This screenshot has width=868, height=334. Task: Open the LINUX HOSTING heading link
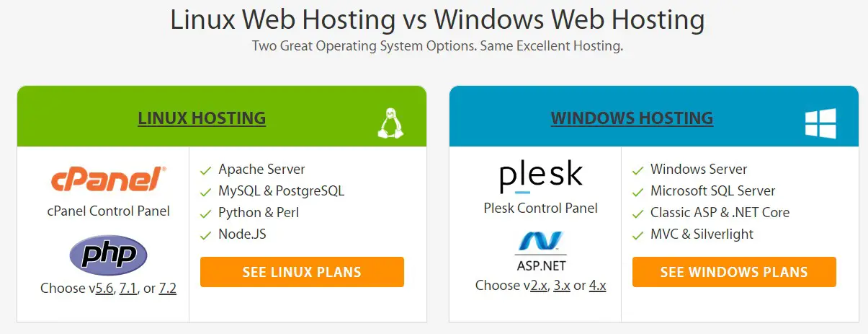coord(202,118)
